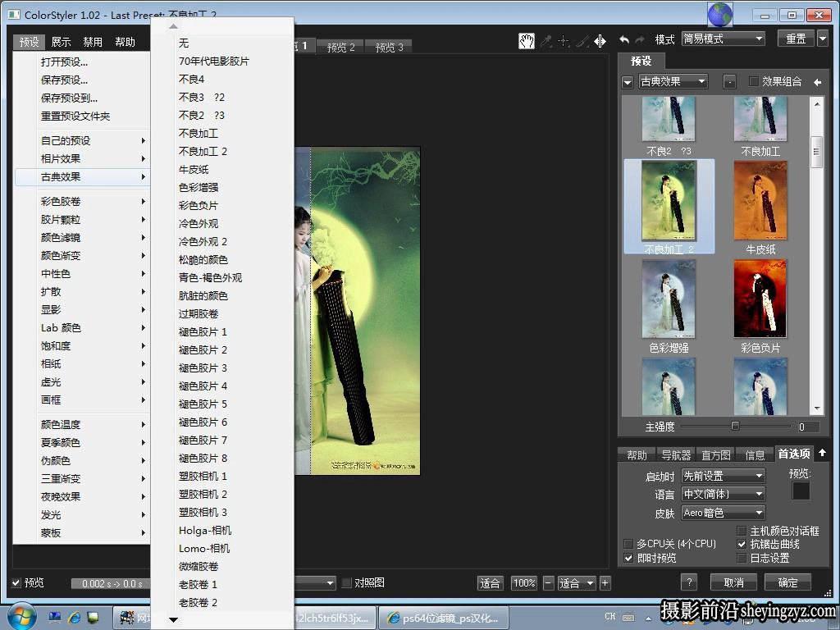Select the brush tool
Image resolution: width=840 pixels, height=630 pixels.
[x=582, y=41]
